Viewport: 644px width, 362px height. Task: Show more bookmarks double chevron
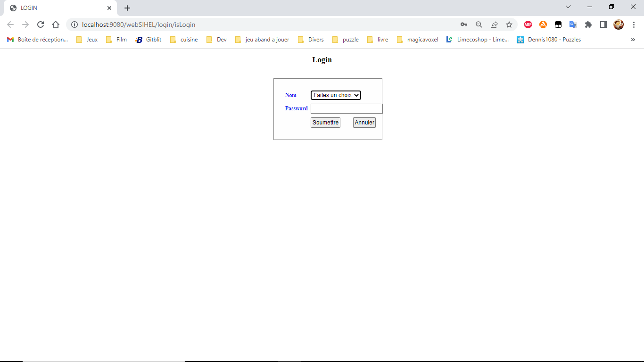click(x=633, y=40)
